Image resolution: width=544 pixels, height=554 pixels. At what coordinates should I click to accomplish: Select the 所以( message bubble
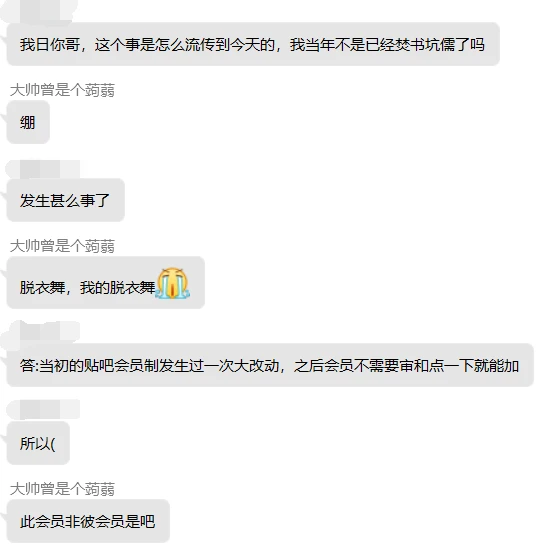pyautogui.click(x=38, y=443)
